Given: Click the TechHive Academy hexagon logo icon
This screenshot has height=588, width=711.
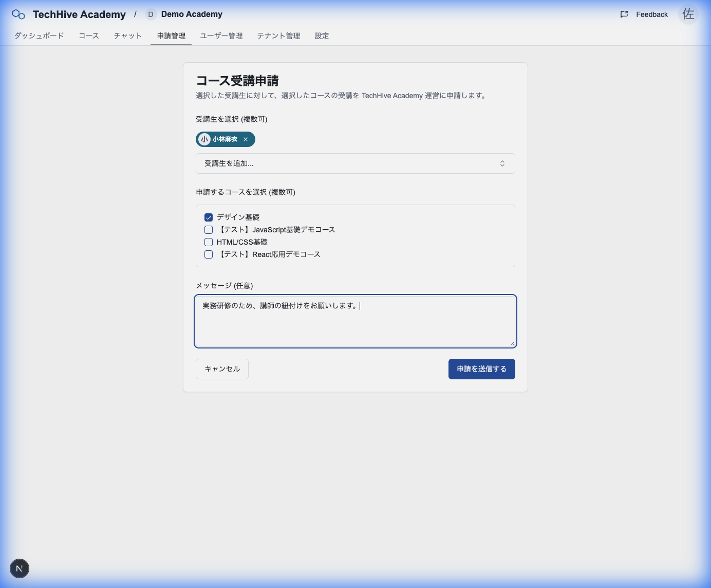Looking at the screenshot, I should click(18, 14).
